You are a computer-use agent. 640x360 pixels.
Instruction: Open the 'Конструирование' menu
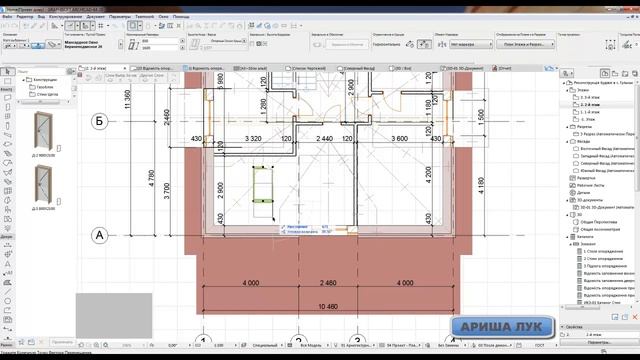click(x=65, y=17)
